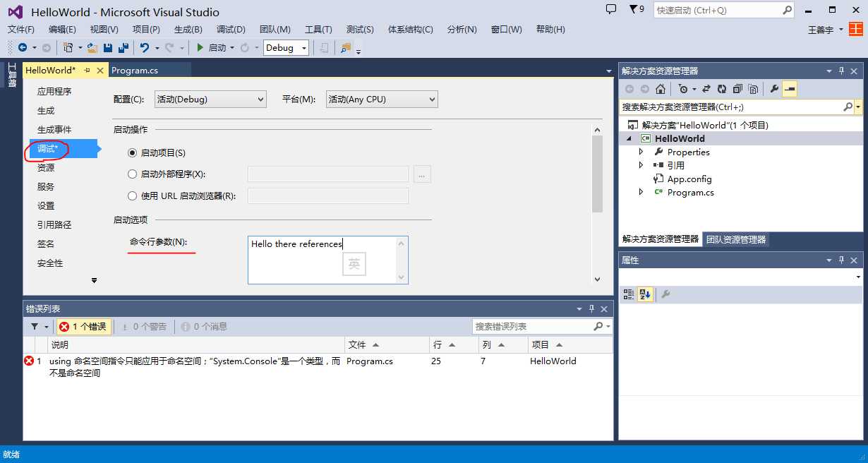Click the Home icon in Solution Explorer
The image size is (868, 463).
tap(660, 89)
